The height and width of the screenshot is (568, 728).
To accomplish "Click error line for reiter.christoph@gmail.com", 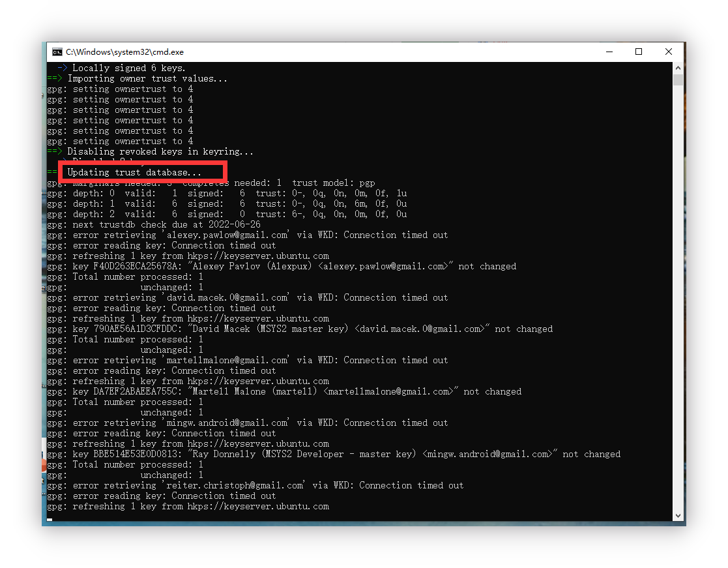I will pyautogui.click(x=255, y=485).
